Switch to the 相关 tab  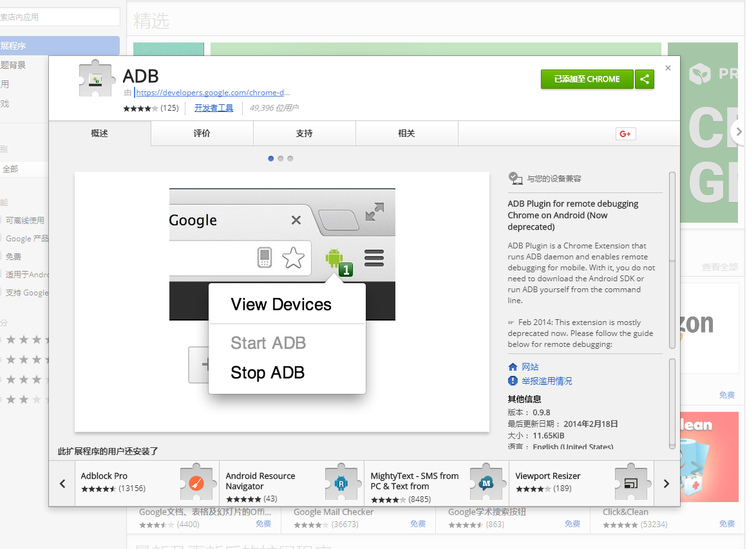point(406,133)
